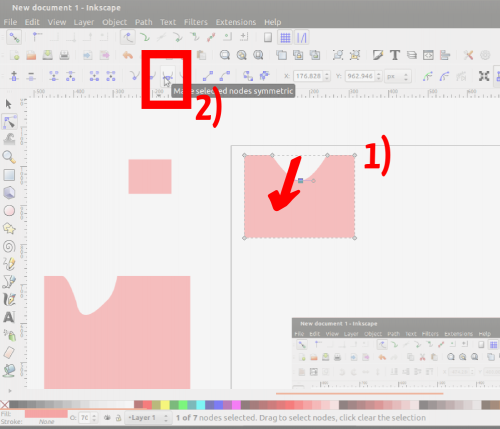Expand the Layer 1 selector dropdown
Viewport: 500px width, 429px height.
(x=148, y=418)
